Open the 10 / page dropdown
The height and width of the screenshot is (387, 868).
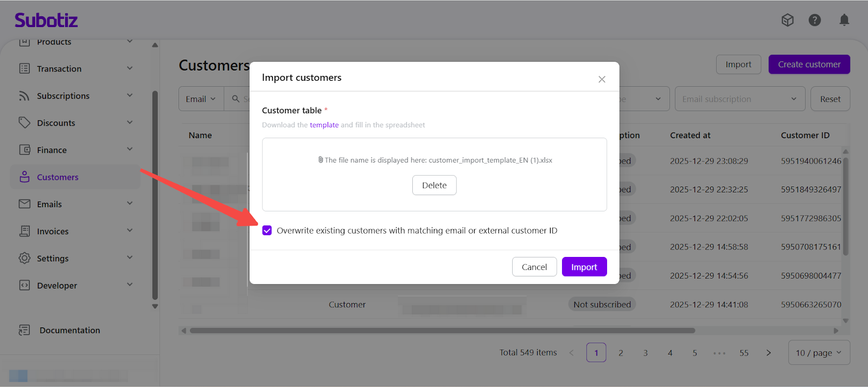819,353
